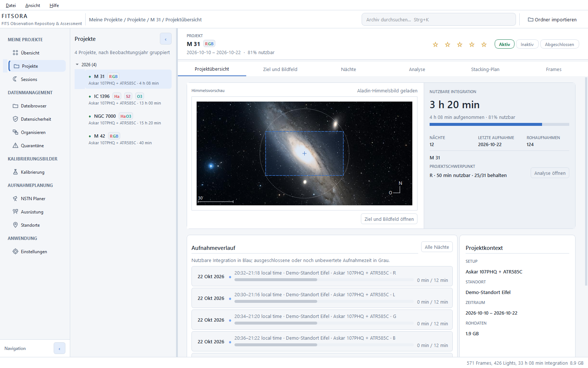The width and height of the screenshot is (588, 368).
Task: Click the Quarantäne warning triangle icon
Action: tap(15, 145)
